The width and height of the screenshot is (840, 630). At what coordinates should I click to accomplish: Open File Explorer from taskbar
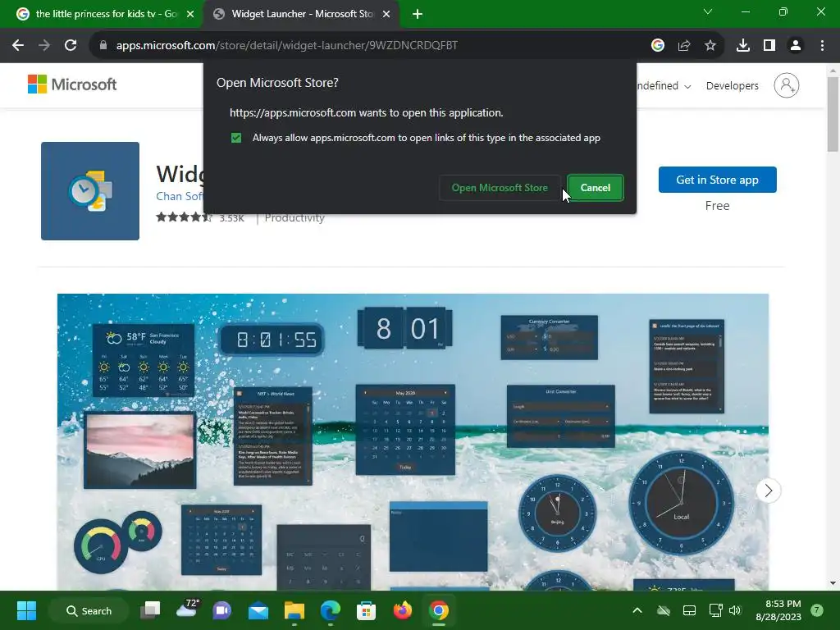pos(294,610)
